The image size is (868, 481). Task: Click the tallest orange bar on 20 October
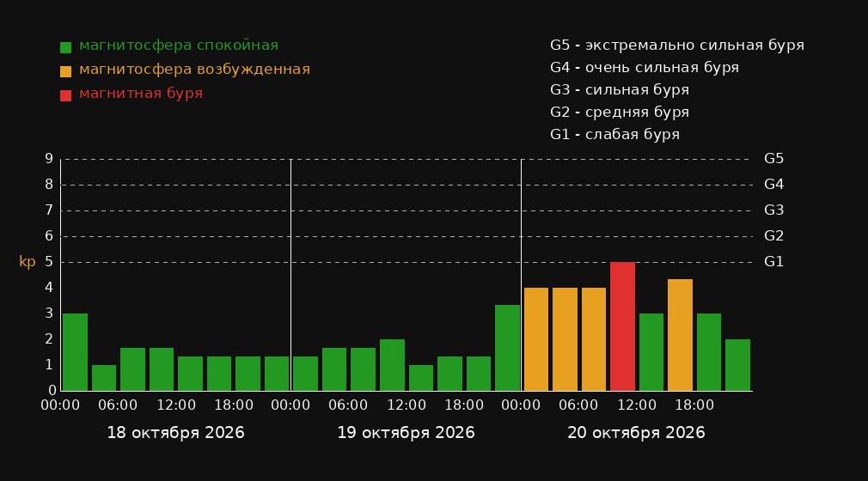point(680,335)
